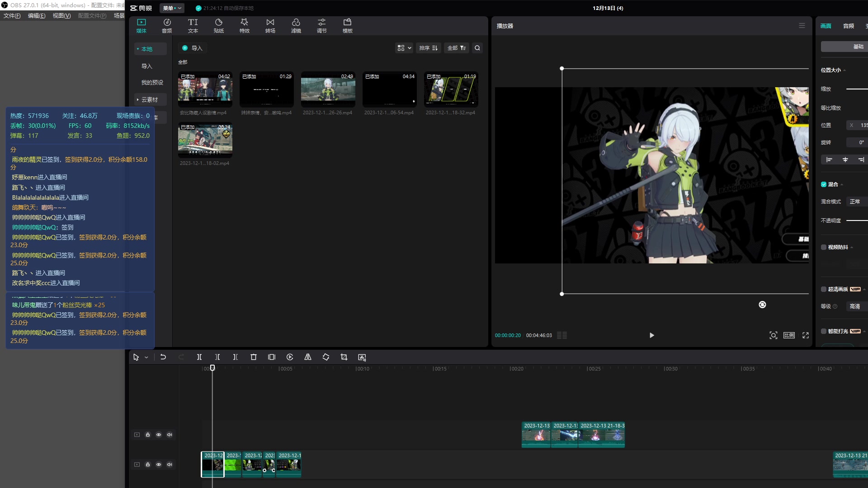Open the 等级 高清 quality dropdown
868x488 pixels.
coord(857,306)
